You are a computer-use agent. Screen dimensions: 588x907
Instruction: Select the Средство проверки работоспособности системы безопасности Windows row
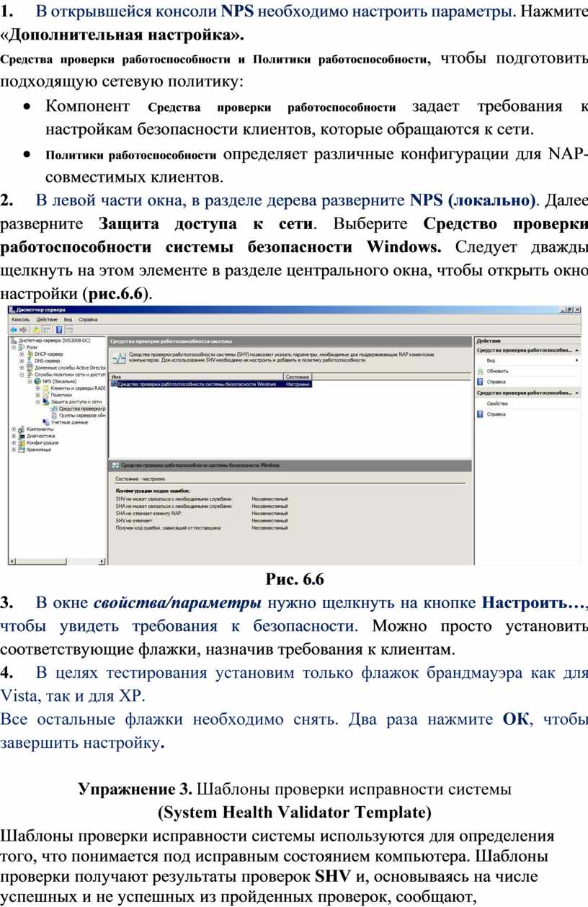point(211,385)
